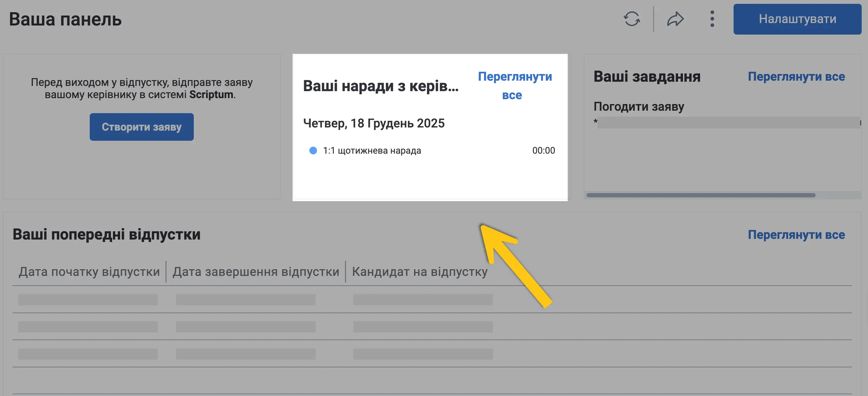Click the Ваші наради з керів… heading

click(x=381, y=86)
